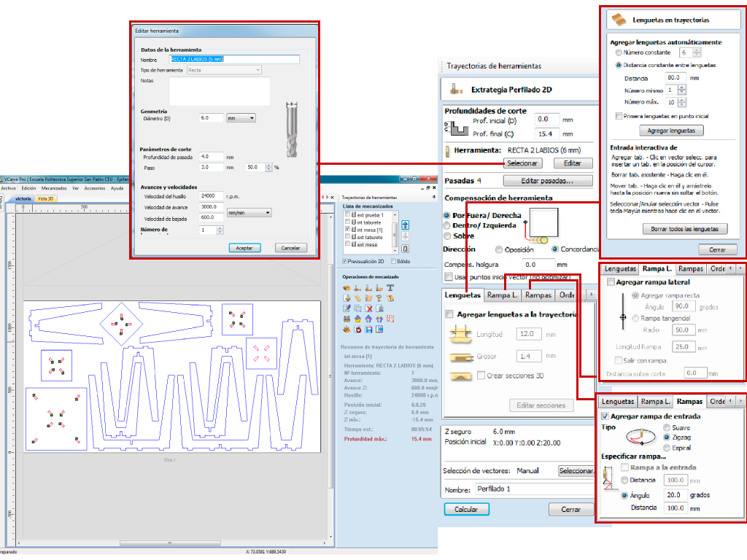Click the Duplicate toolpath icon
Viewport: 747px width, 560px height.
[x=357, y=308]
